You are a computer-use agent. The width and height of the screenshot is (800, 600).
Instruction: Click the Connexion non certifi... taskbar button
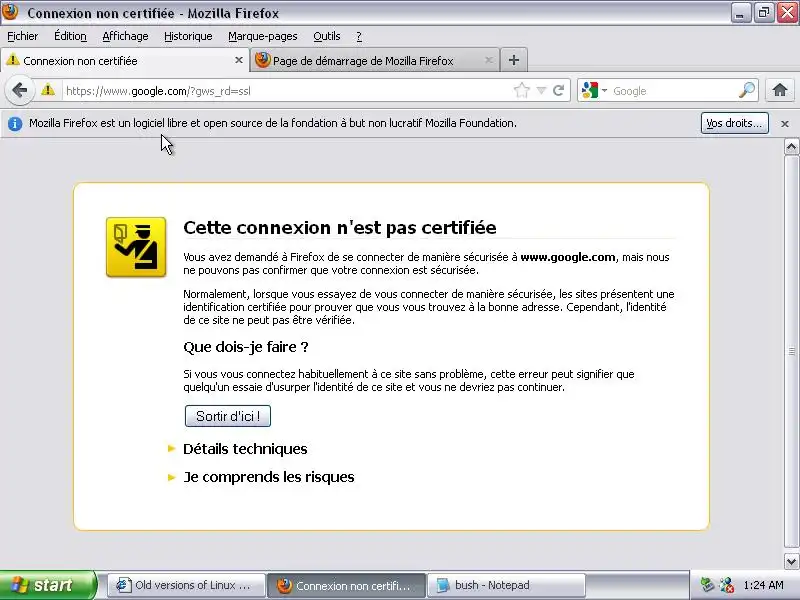pyautogui.click(x=346, y=585)
